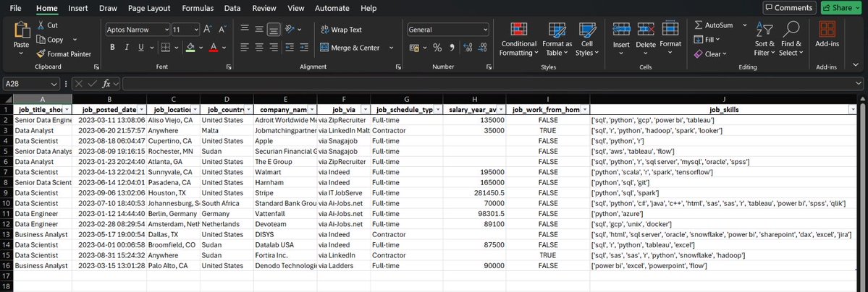Cut the selection with scissors icon
The height and width of the screenshot is (292, 868).
click(x=41, y=25)
